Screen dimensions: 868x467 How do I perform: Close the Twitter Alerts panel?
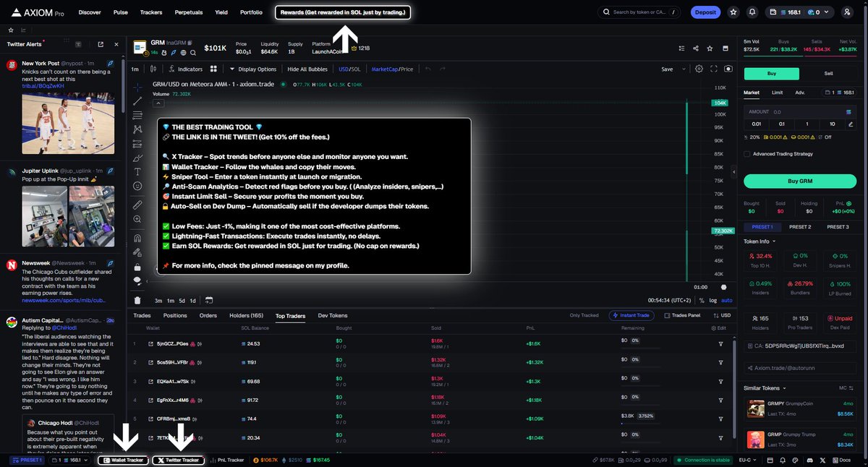point(115,45)
